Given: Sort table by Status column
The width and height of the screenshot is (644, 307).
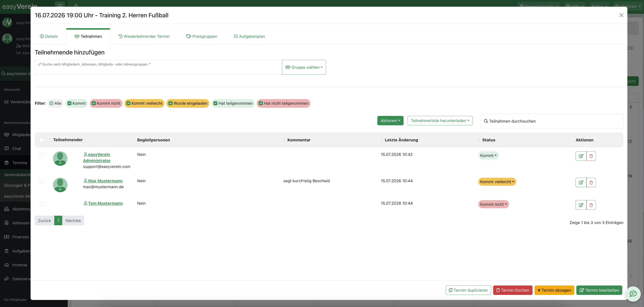Looking at the screenshot, I should [488, 140].
